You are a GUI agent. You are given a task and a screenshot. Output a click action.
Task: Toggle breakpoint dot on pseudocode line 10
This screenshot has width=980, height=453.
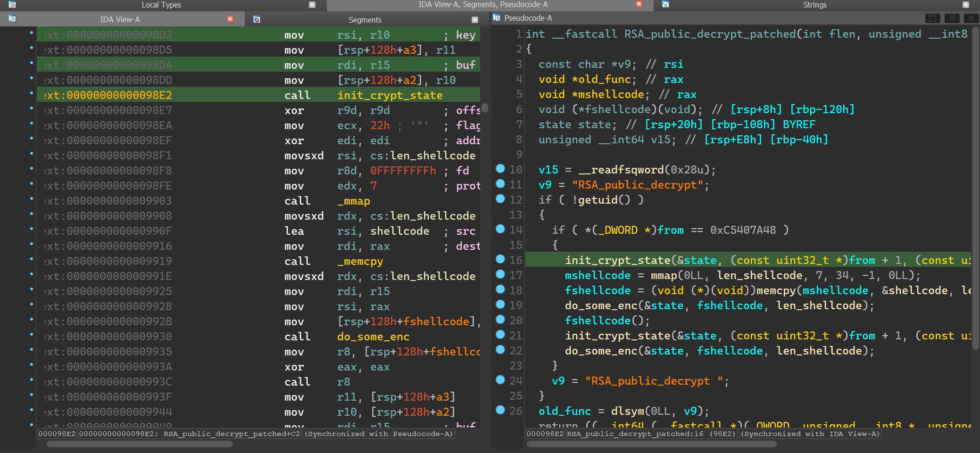pos(500,169)
